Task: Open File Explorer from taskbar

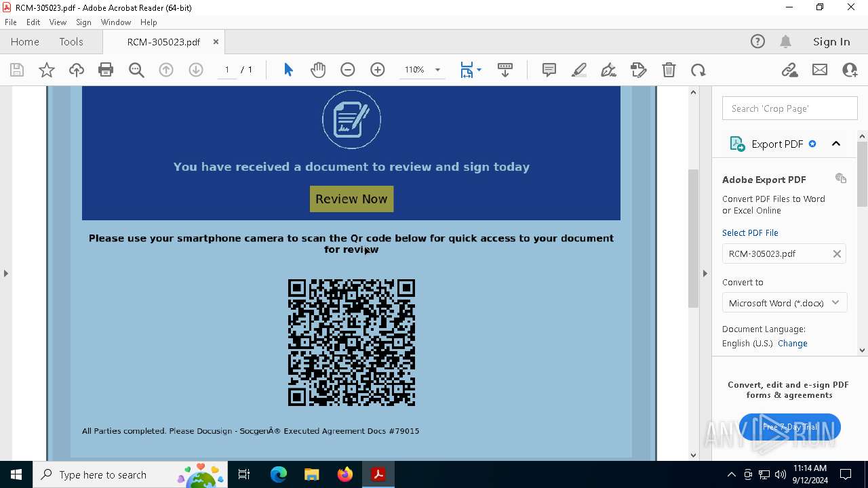Action: (x=312, y=474)
